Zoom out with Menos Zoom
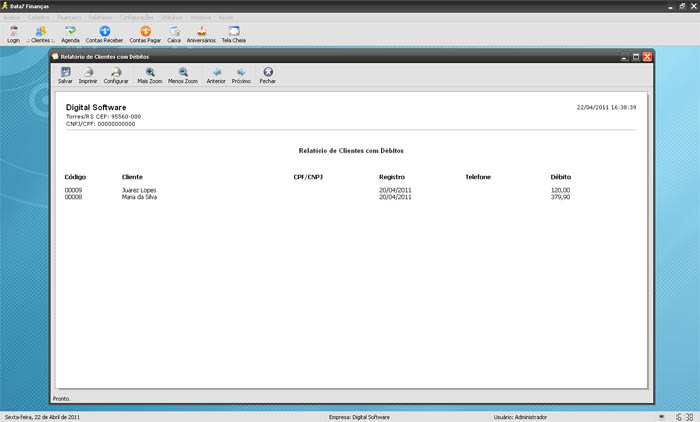Screen dimensions: 700x422 tap(183, 75)
